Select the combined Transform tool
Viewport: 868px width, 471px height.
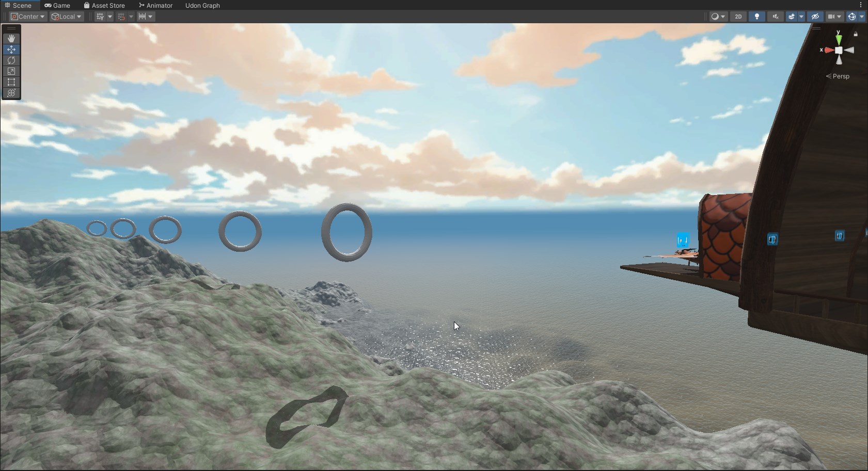click(11, 93)
